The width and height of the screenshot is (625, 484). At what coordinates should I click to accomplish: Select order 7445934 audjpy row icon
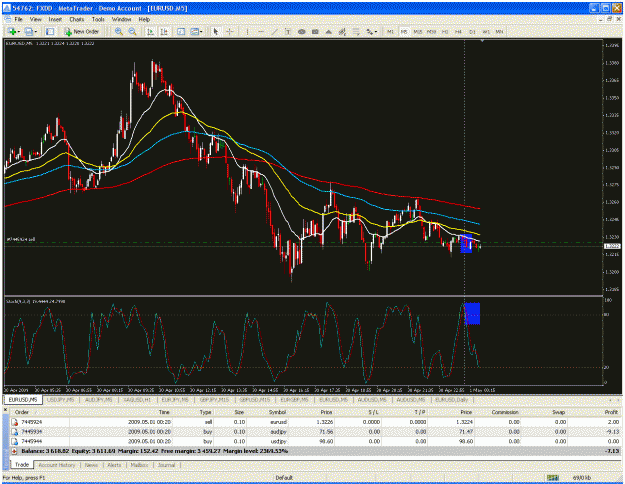15,432
